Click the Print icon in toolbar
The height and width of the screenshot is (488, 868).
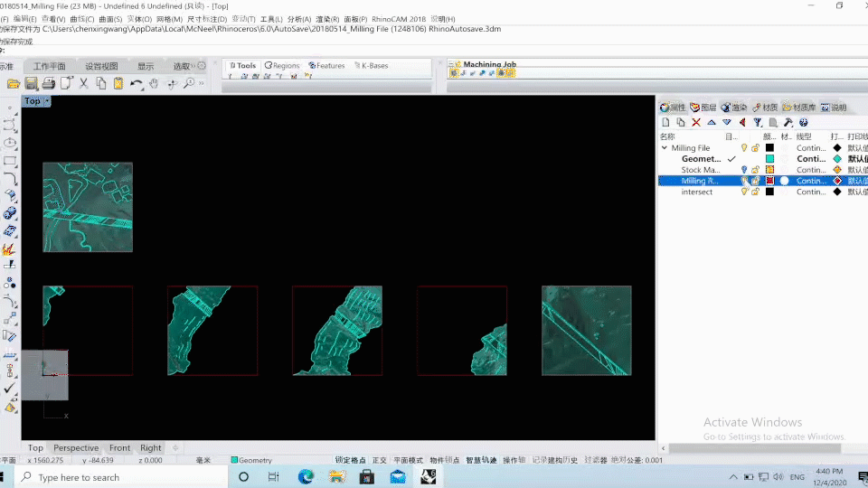click(x=48, y=83)
